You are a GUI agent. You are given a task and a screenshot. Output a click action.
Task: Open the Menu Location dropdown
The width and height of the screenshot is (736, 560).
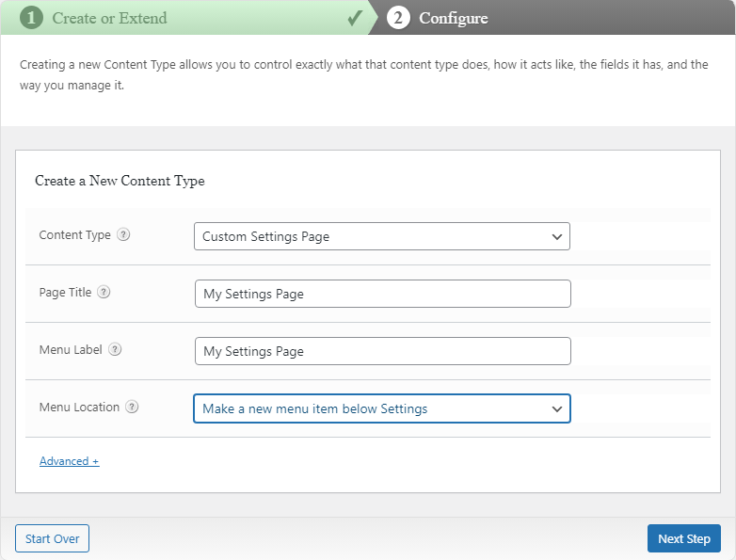click(x=381, y=408)
